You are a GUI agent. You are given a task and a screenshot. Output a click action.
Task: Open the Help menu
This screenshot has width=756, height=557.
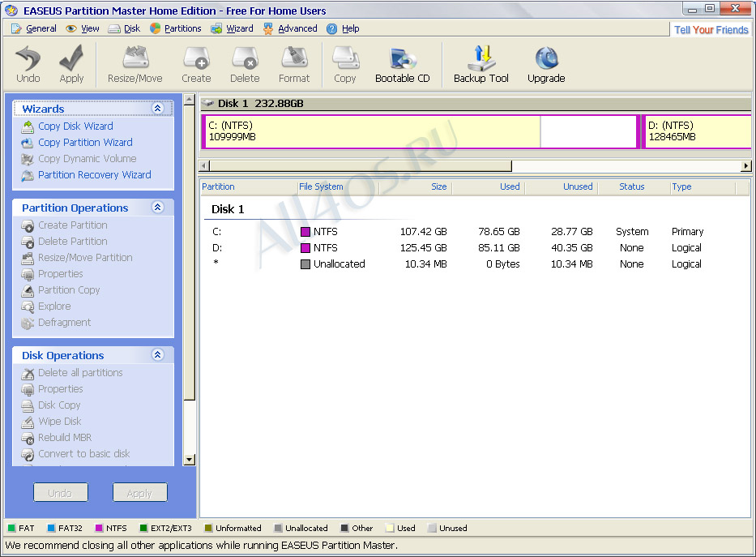click(343, 28)
